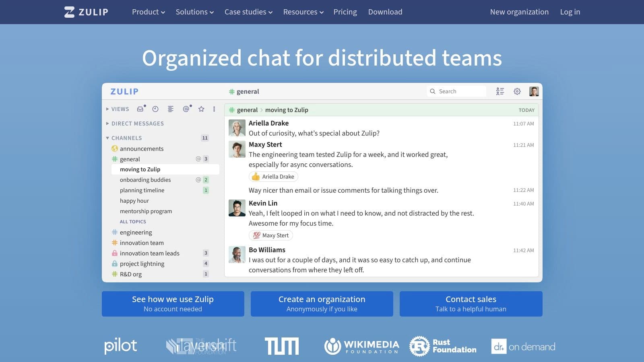Click the Log in link
Screen dimensions: 644x362
pos(570,12)
